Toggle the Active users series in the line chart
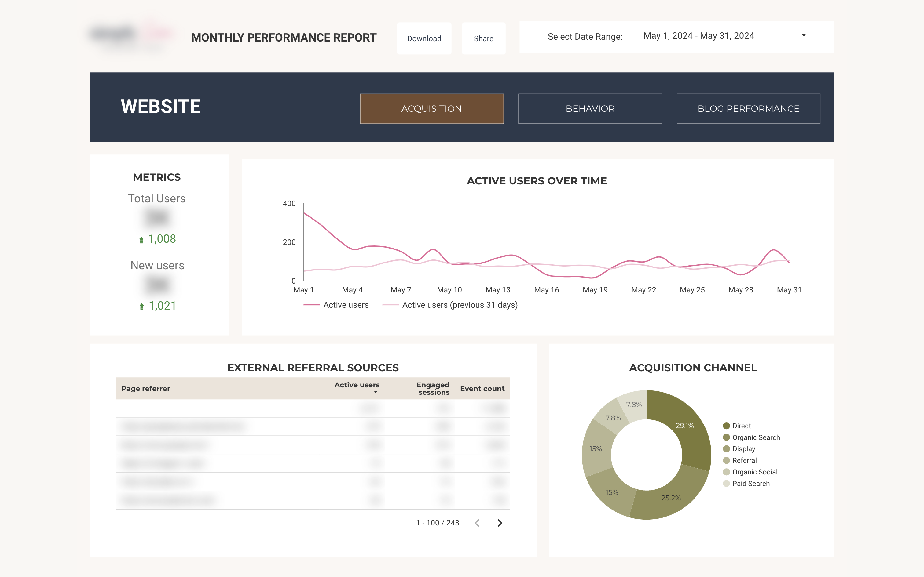924x577 pixels. 346,305
